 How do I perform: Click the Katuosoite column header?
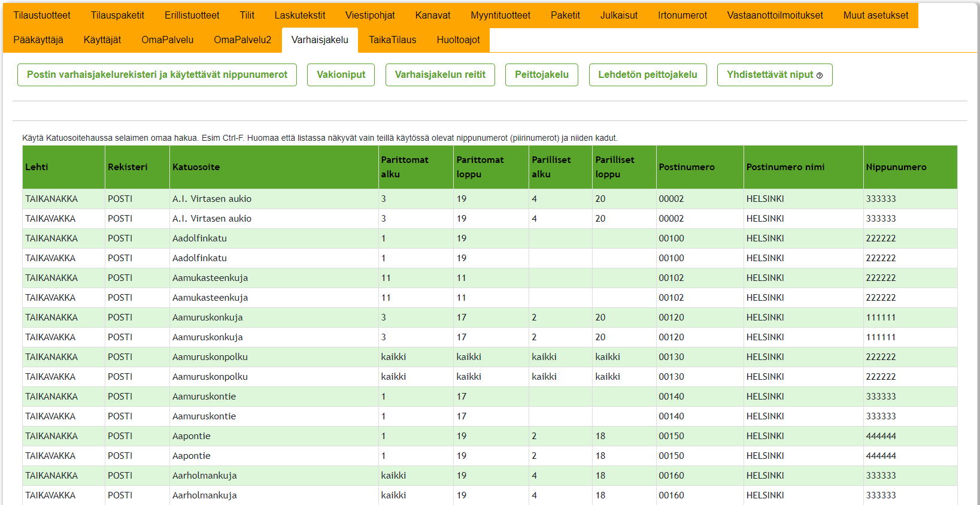274,167
